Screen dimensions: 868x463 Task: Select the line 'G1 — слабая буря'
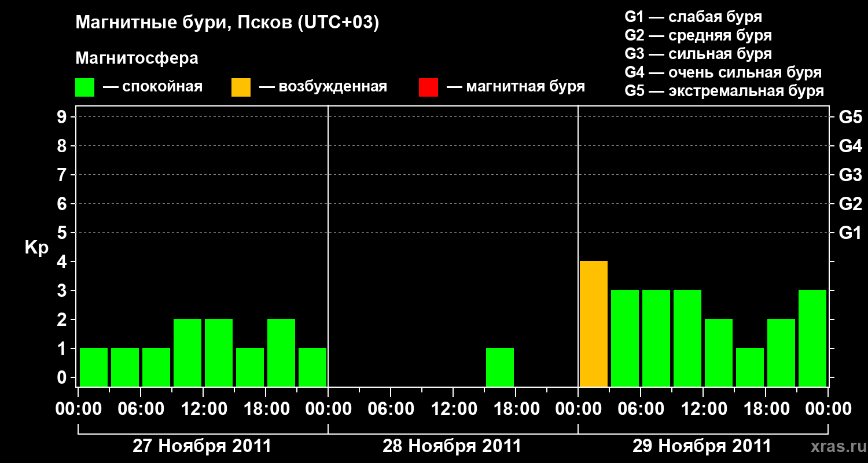[693, 17]
